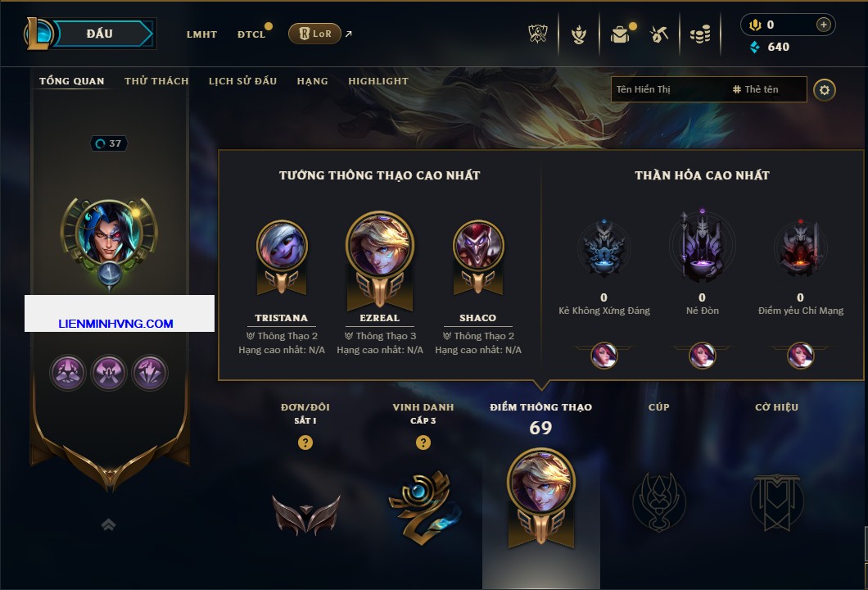
Task: Open the Loot backpack icon
Action: coord(620,35)
